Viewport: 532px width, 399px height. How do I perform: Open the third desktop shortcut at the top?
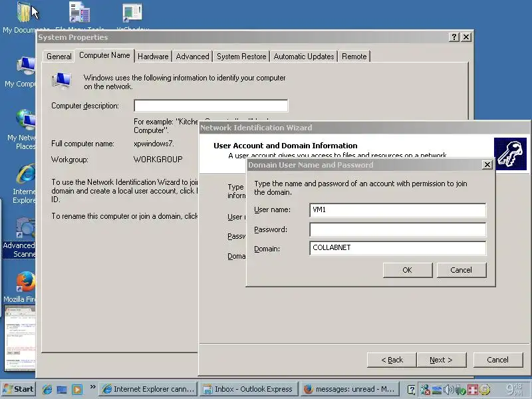pos(132,13)
